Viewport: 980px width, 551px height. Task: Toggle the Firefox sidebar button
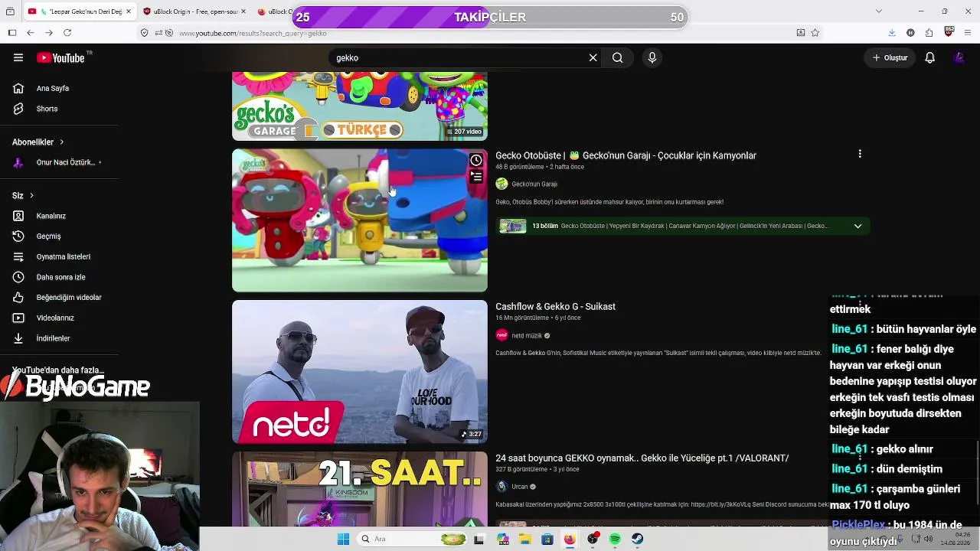tap(11, 33)
